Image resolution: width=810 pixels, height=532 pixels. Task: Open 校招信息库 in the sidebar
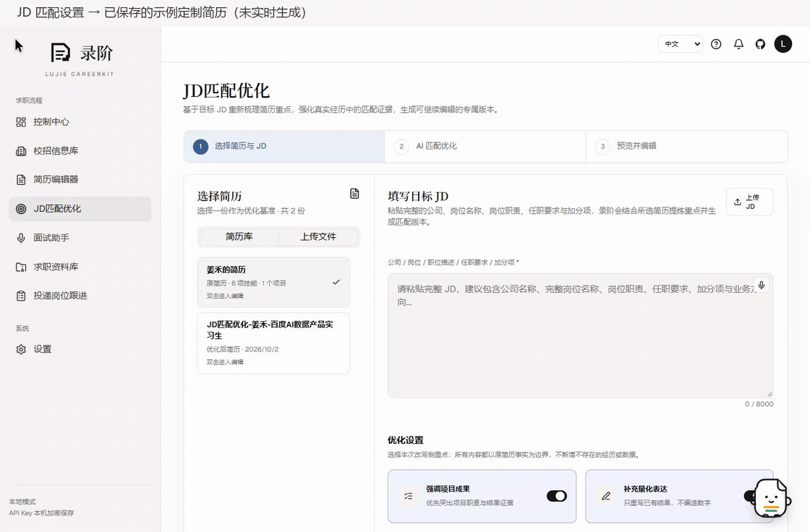tap(80, 151)
